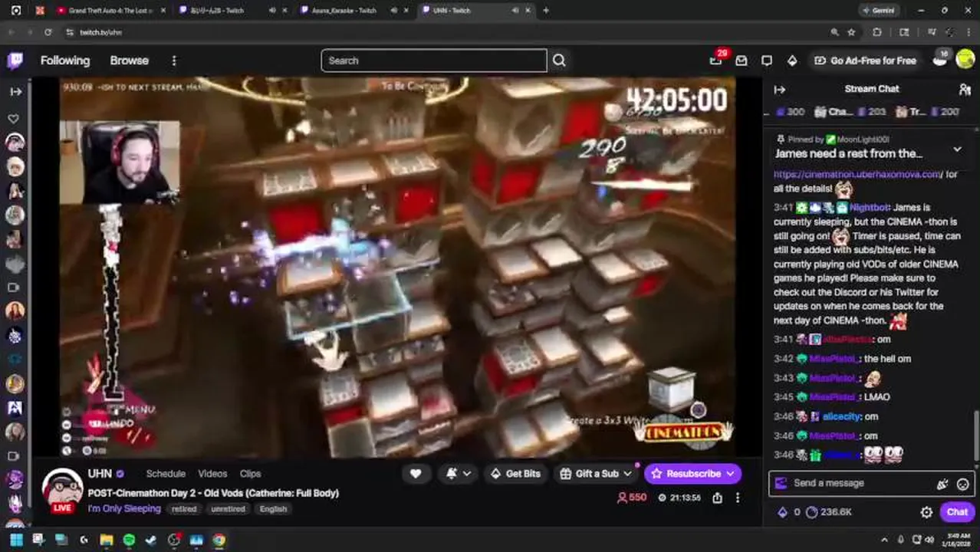Click the stream video player

(x=397, y=267)
